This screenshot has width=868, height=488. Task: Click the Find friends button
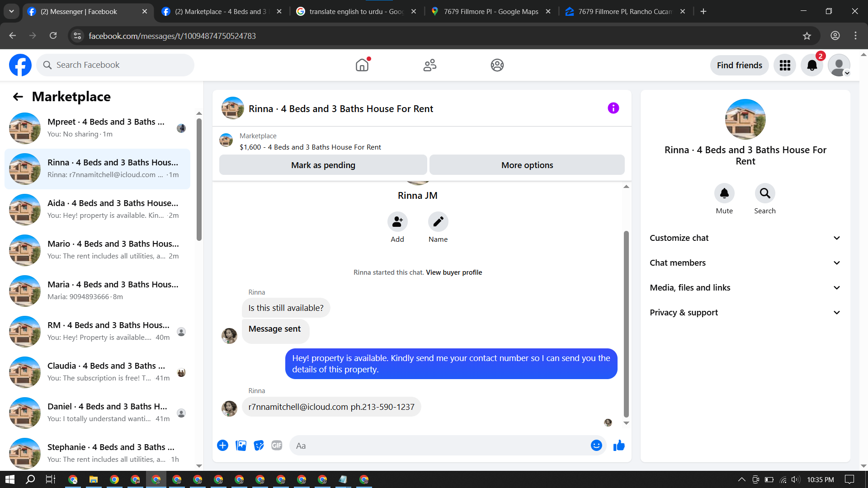click(x=740, y=65)
